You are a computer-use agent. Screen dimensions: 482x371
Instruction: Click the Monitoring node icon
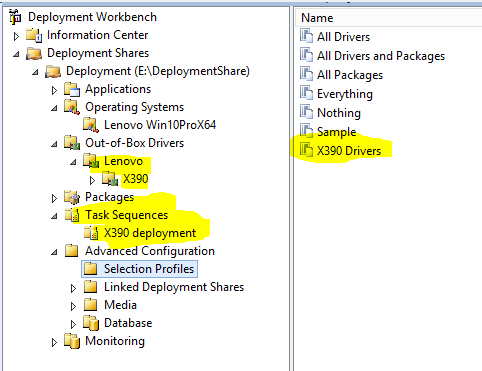pyautogui.click(x=72, y=341)
